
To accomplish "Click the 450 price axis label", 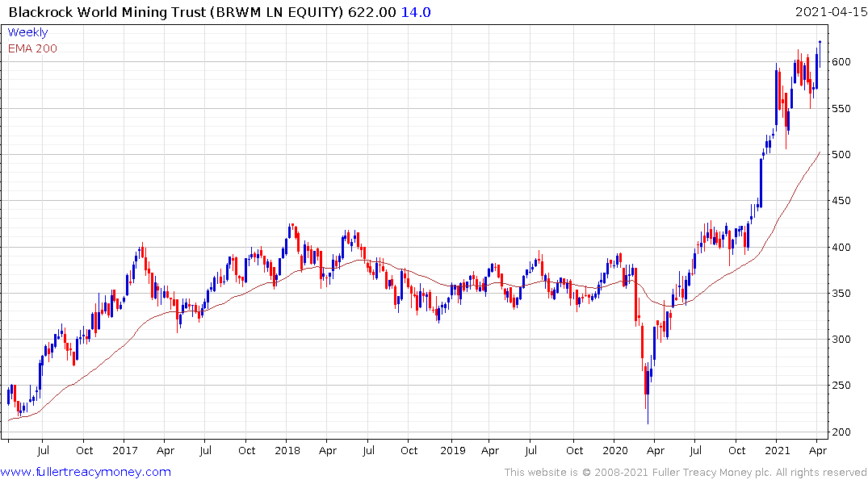I will 841,201.
